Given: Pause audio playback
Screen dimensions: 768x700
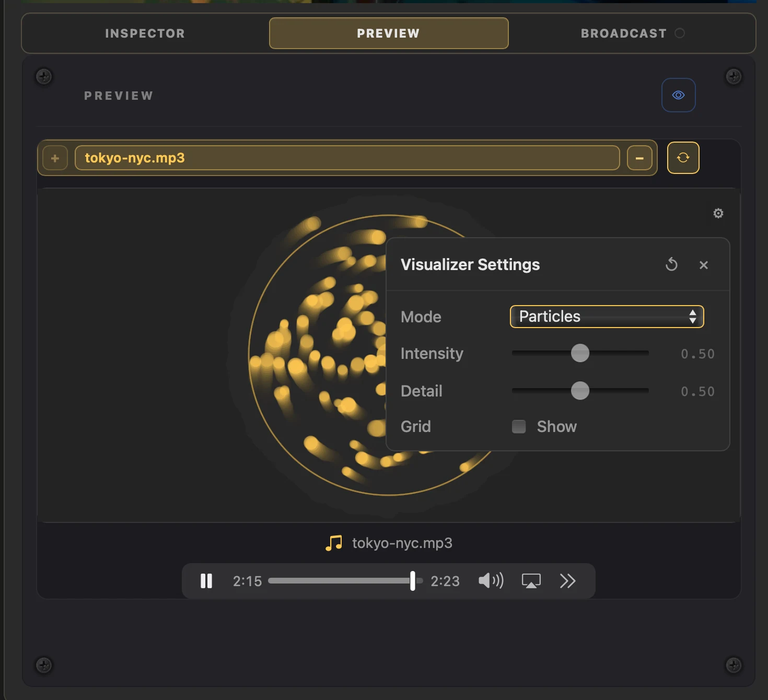Looking at the screenshot, I should point(206,581).
